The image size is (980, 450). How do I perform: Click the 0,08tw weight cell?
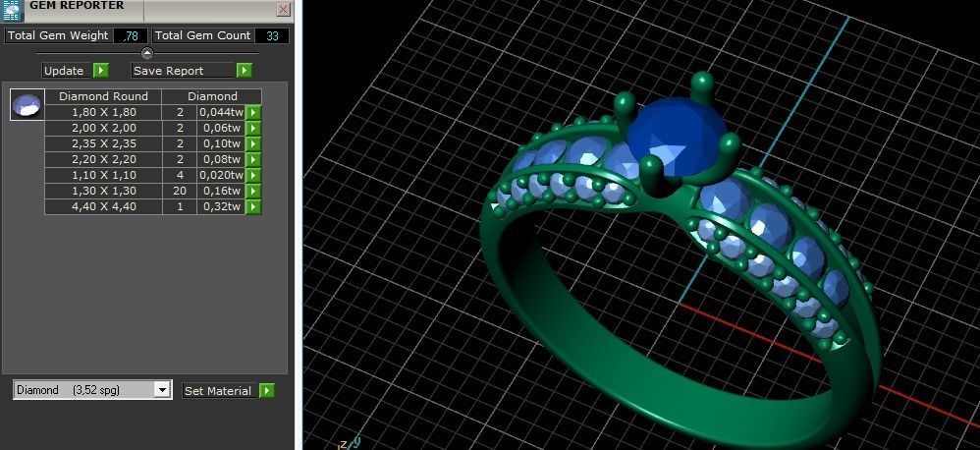tap(221, 159)
